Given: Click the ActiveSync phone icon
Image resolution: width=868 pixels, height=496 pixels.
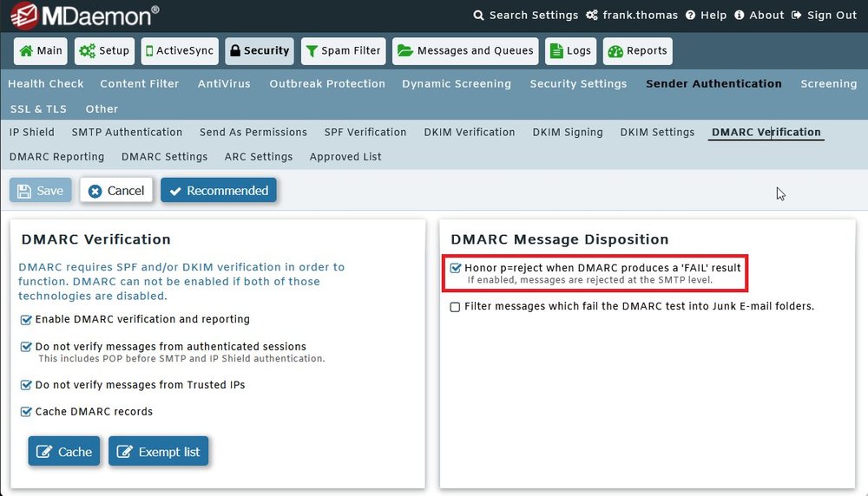Looking at the screenshot, I should point(149,51).
